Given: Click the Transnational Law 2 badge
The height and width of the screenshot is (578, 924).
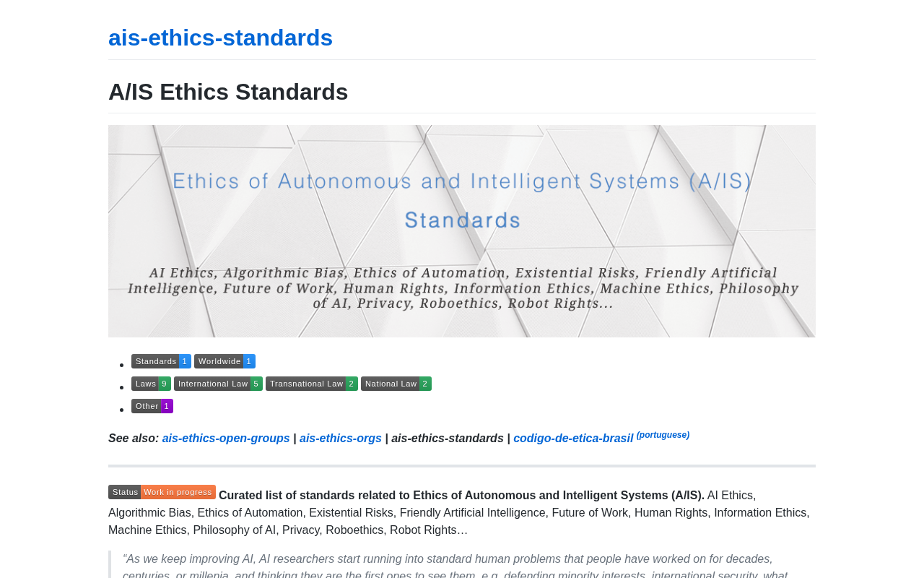Looking at the screenshot, I should (x=312, y=384).
